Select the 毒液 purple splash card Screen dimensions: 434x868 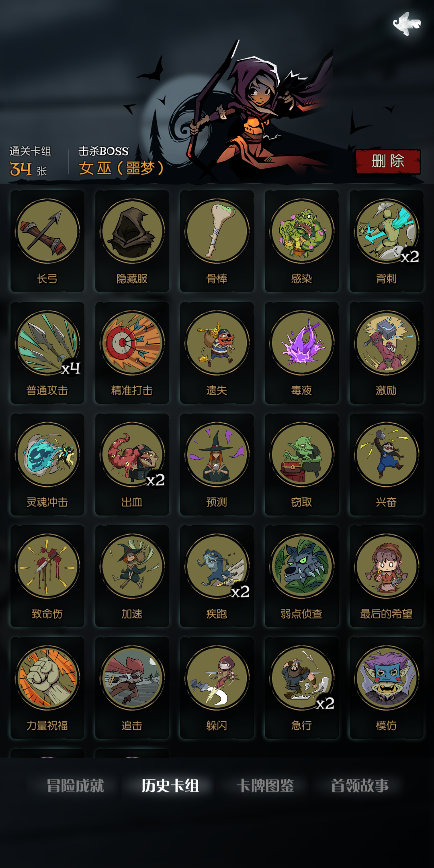(x=302, y=353)
